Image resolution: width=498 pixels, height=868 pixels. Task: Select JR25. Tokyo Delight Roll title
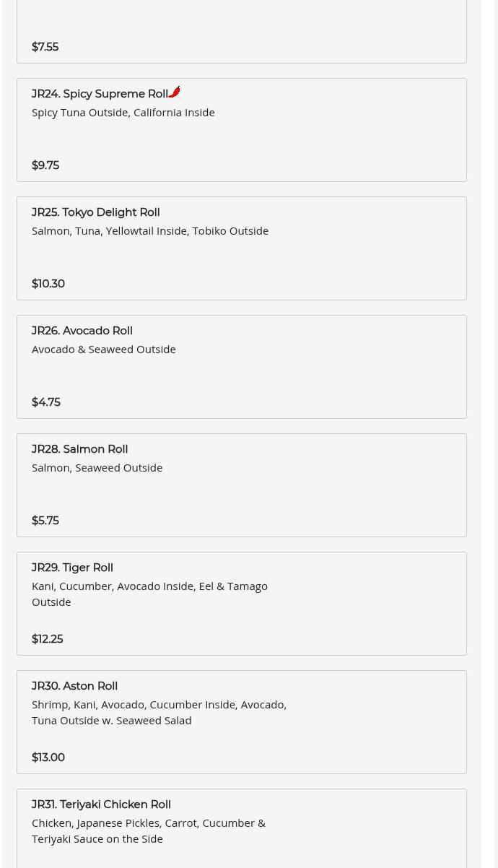95,212
